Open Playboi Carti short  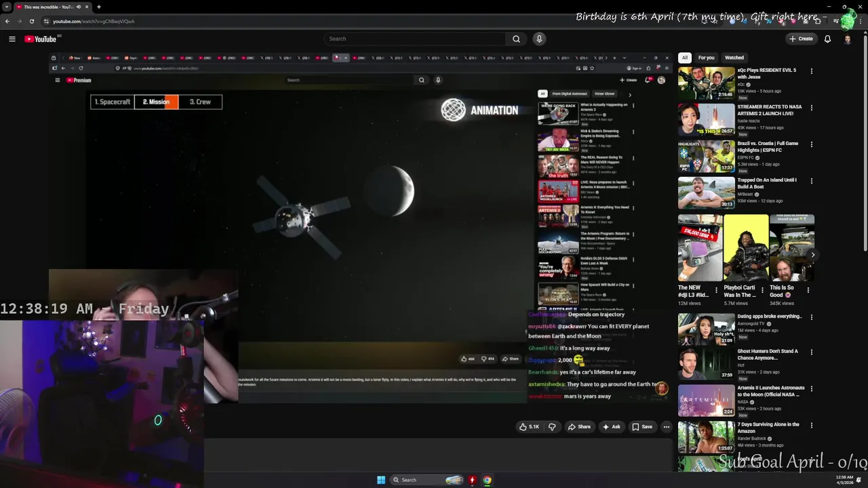745,248
